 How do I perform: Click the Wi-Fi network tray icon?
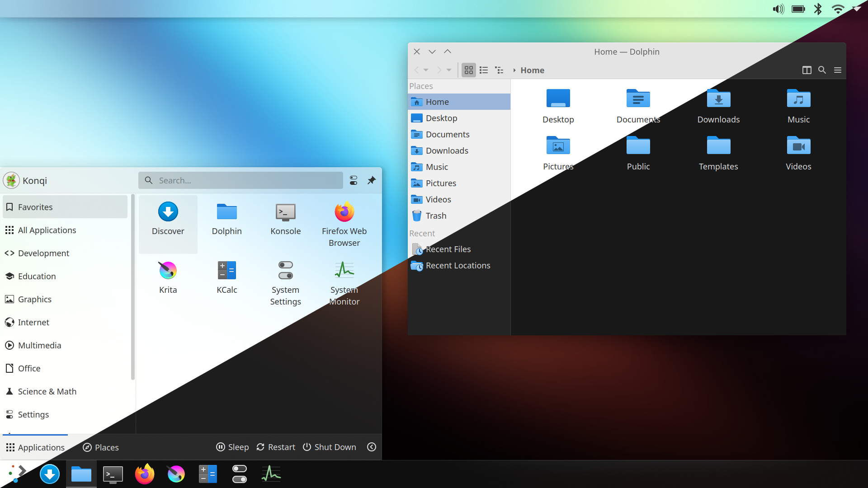coord(838,9)
